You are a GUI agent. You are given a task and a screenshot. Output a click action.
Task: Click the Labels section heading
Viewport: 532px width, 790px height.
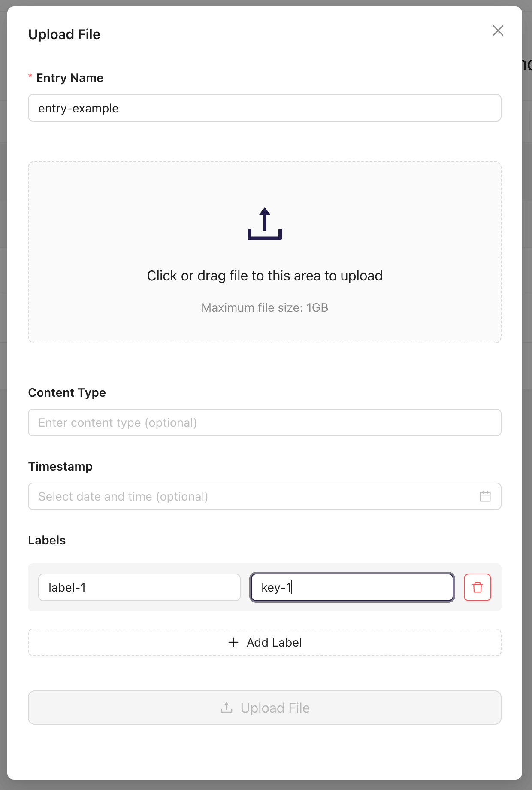coord(47,540)
